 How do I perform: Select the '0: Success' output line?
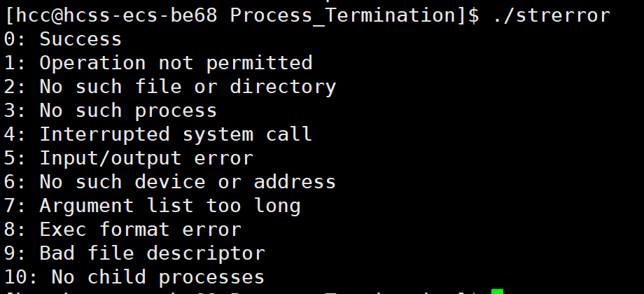click(x=63, y=39)
